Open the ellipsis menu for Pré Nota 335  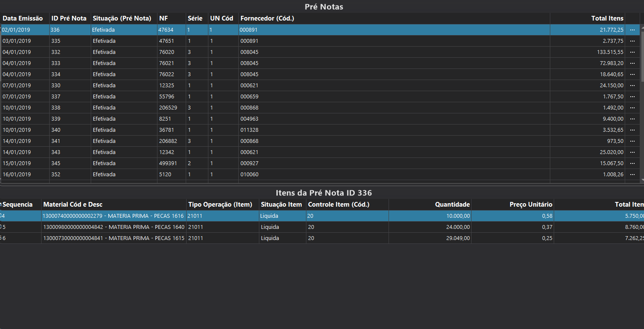click(x=632, y=41)
